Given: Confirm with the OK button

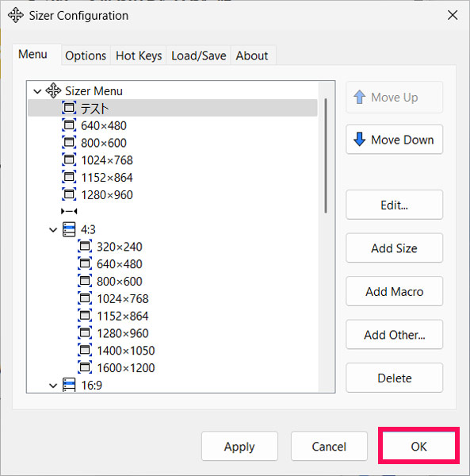Looking at the screenshot, I should tap(418, 446).
